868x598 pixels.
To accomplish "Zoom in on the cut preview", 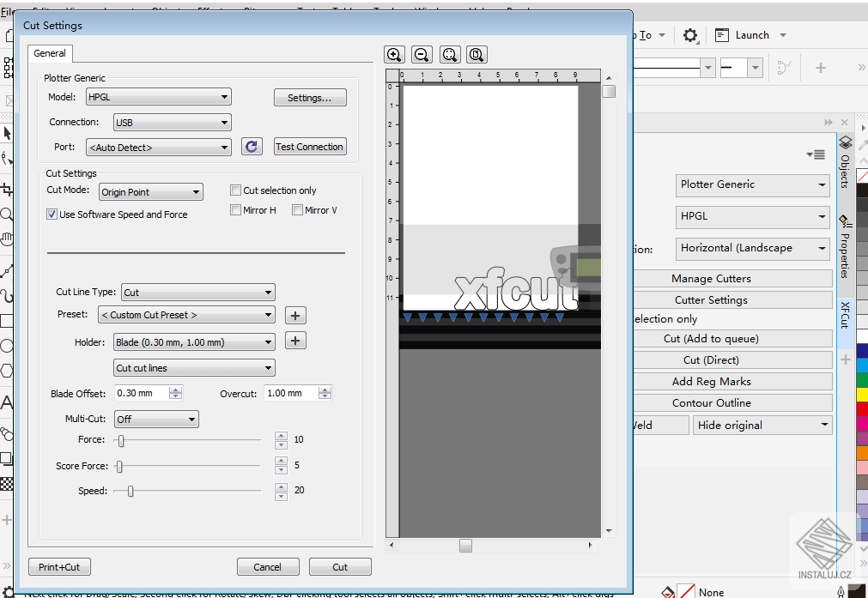I will coord(394,54).
